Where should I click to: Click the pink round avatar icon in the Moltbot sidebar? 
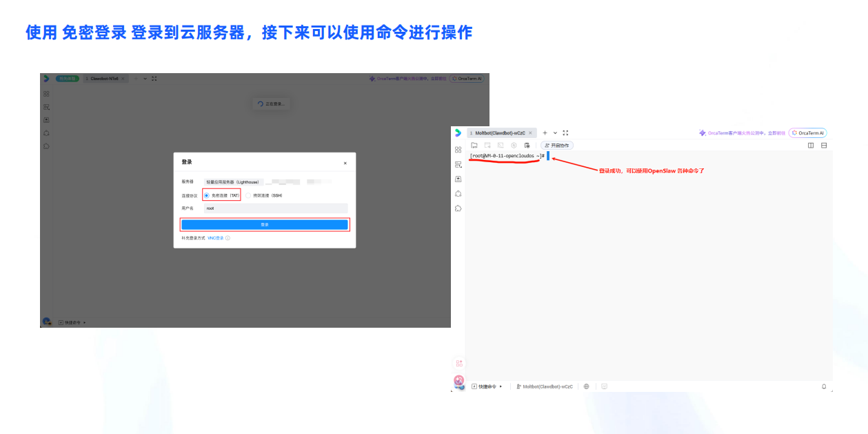point(459,380)
